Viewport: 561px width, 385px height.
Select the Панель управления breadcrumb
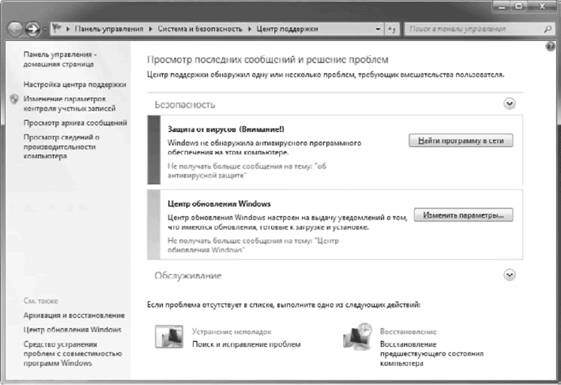click(109, 29)
